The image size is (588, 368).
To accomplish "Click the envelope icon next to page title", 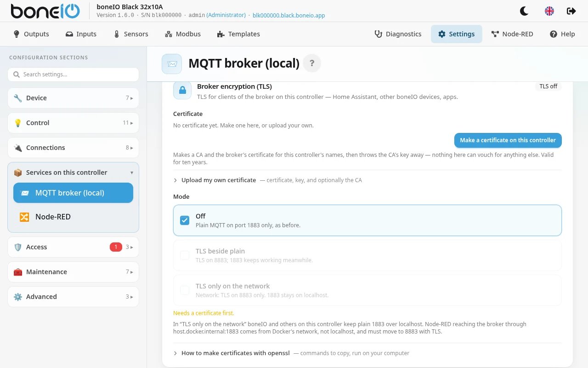I will [172, 63].
